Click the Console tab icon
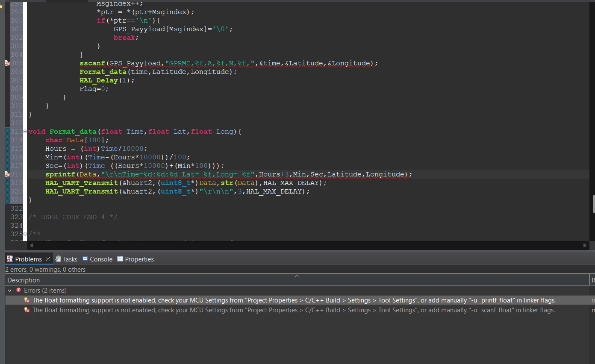The image size is (595, 364). click(x=85, y=259)
